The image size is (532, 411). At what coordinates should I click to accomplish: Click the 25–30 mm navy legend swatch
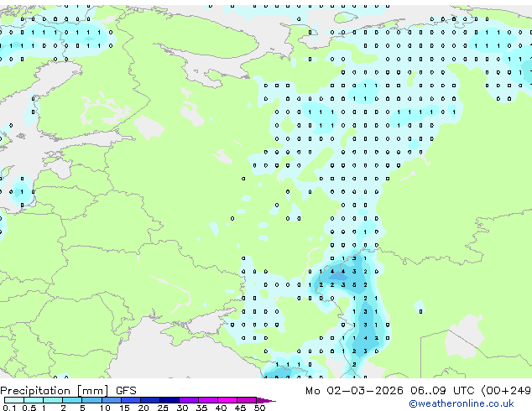point(170,400)
